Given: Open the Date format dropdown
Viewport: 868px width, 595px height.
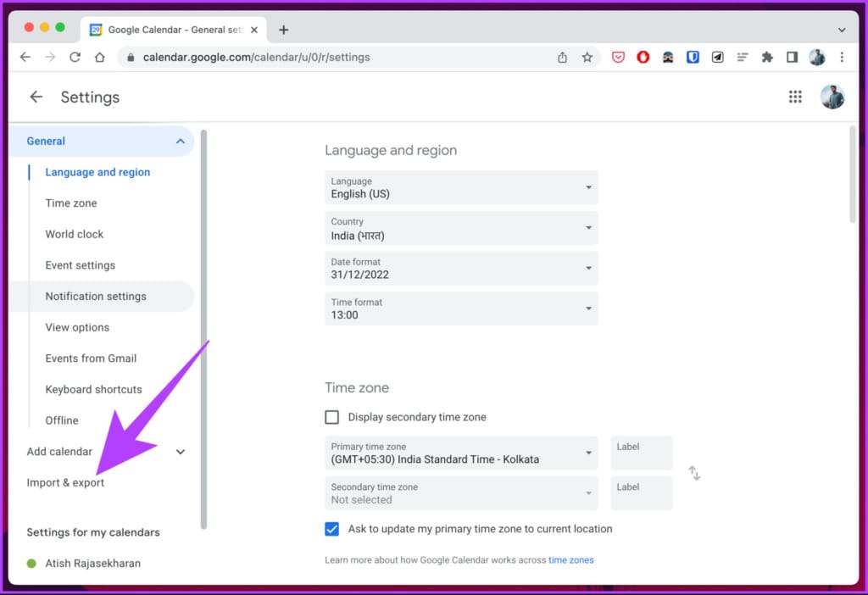Looking at the screenshot, I should click(x=461, y=269).
